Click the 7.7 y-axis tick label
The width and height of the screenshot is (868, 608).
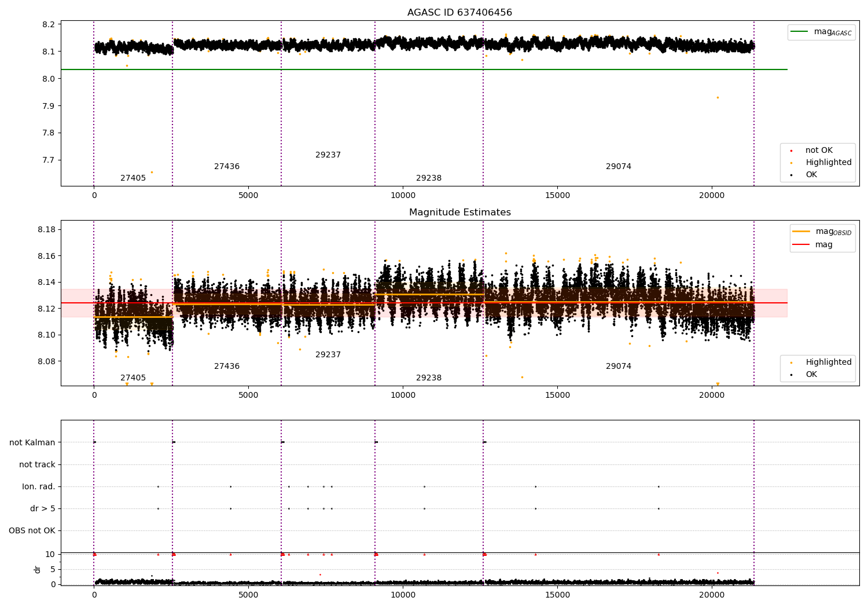(49, 160)
